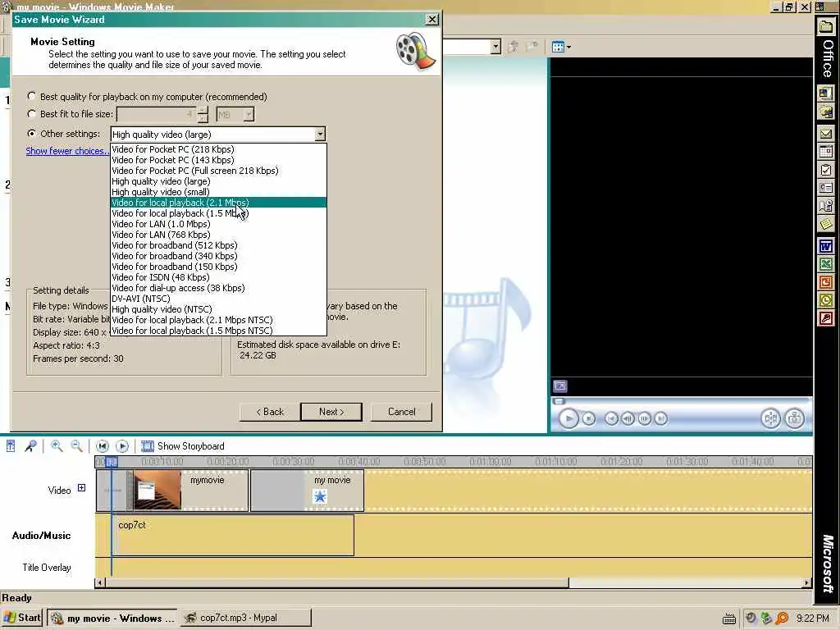Launch Microsoft Word from Office bar
The image size is (840, 630).
[x=826, y=246]
